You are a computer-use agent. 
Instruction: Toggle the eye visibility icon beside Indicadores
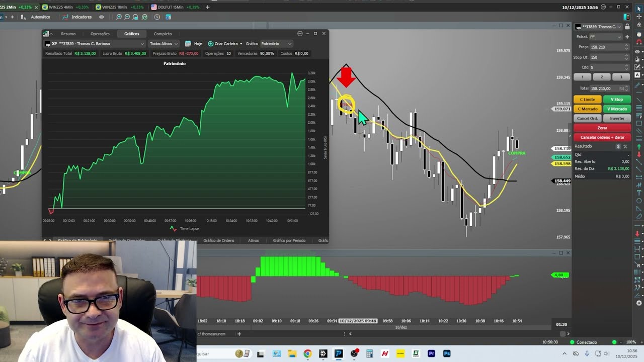(x=102, y=17)
